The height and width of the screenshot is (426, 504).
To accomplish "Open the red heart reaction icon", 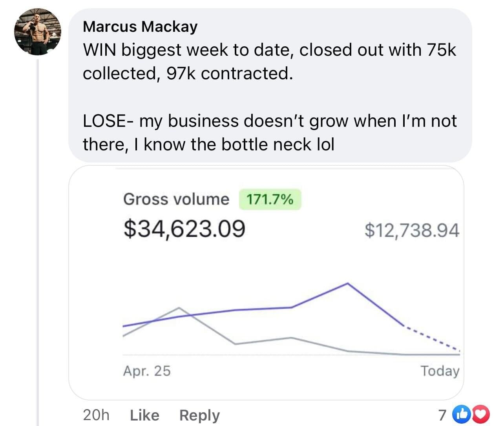I will (471, 414).
